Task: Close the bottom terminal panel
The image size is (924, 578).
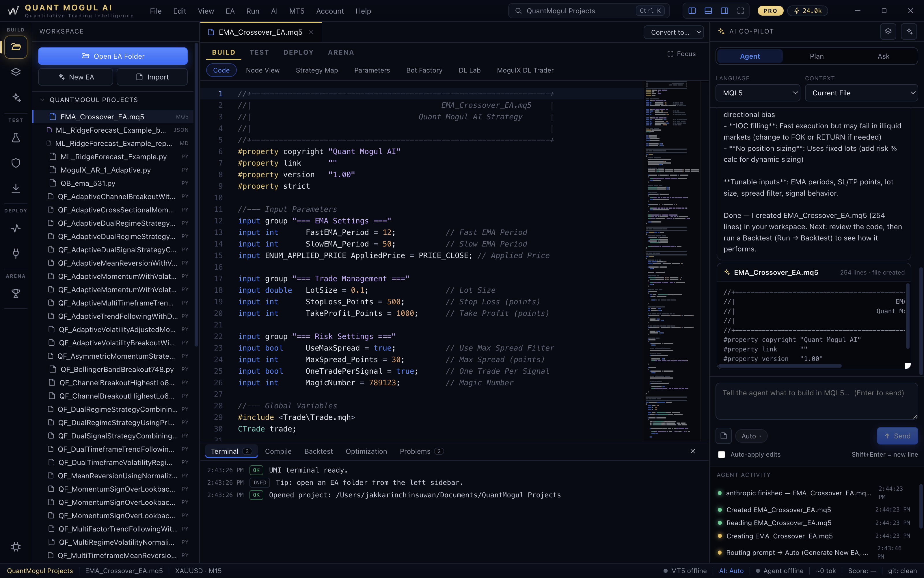Action: [x=693, y=451]
